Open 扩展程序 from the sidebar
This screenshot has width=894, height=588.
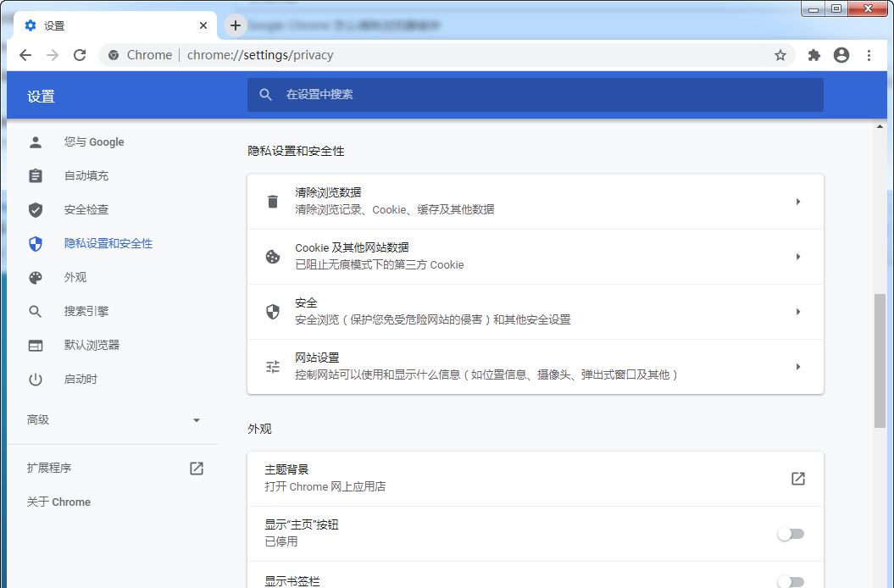coord(49,469)
